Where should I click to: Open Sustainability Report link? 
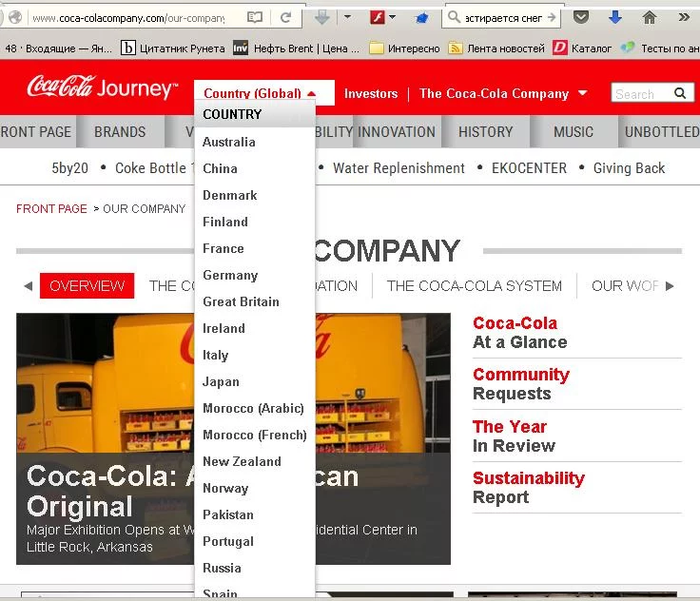click(x=529, y=488)
